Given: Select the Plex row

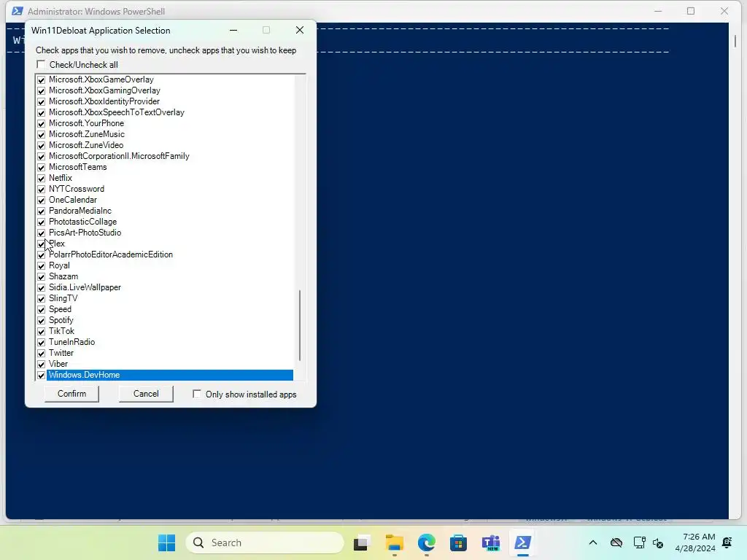Looking at the screenshot, I should [x=165, y=244].
